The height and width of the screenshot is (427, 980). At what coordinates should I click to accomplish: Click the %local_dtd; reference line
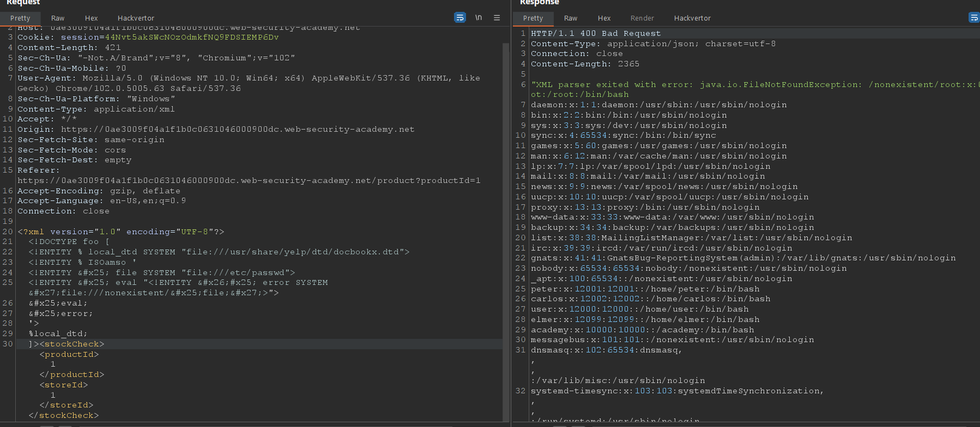pos(58,334)
